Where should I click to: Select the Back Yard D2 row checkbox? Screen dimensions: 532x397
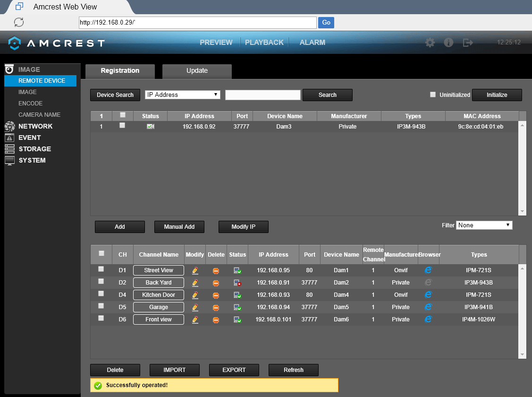[x=101, y=281]
